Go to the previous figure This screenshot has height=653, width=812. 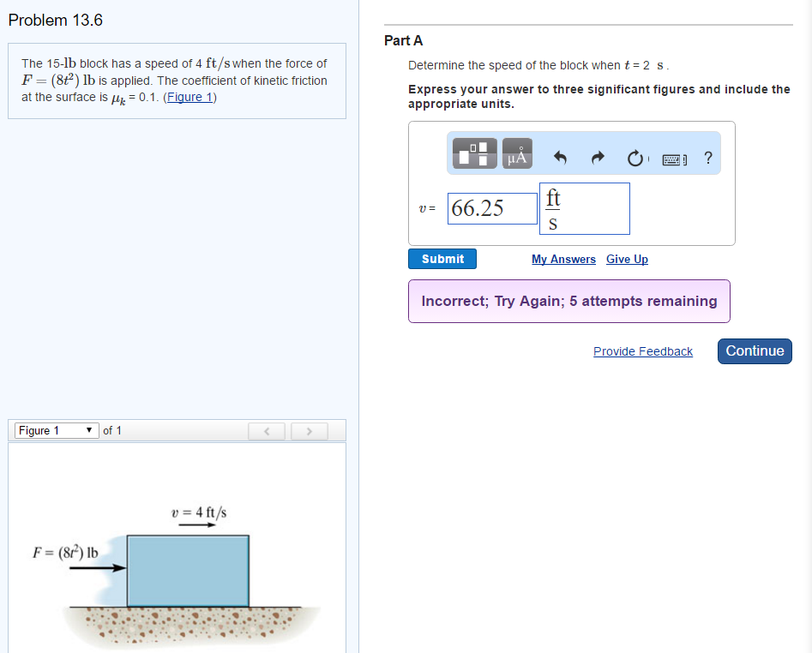click(x=265, y=430)
